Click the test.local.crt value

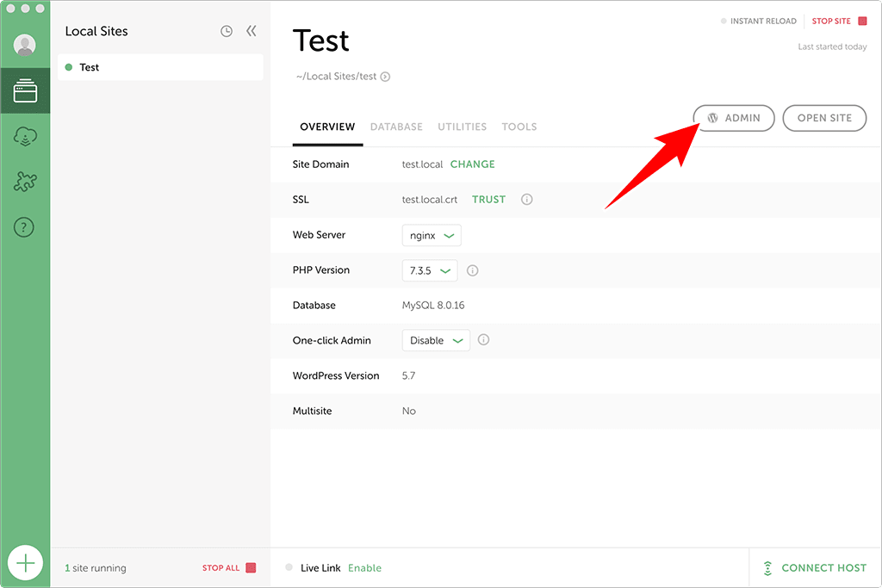(429, 200)
